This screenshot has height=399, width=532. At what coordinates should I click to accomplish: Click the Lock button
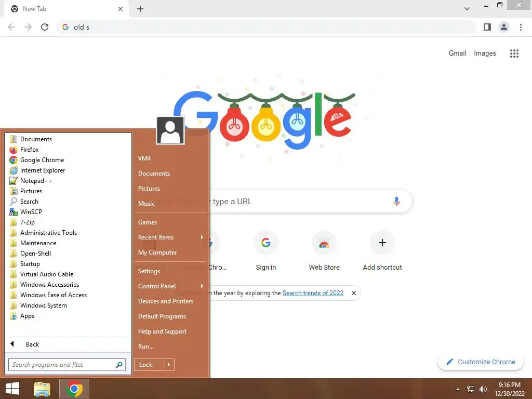[x=149, y=365]
